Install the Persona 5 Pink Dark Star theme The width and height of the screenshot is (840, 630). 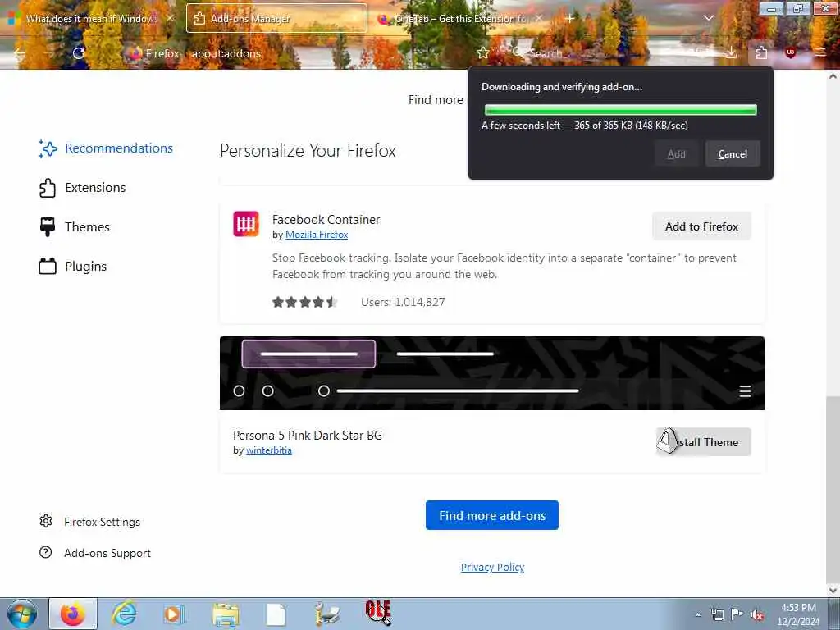click(x=703, y=442)
